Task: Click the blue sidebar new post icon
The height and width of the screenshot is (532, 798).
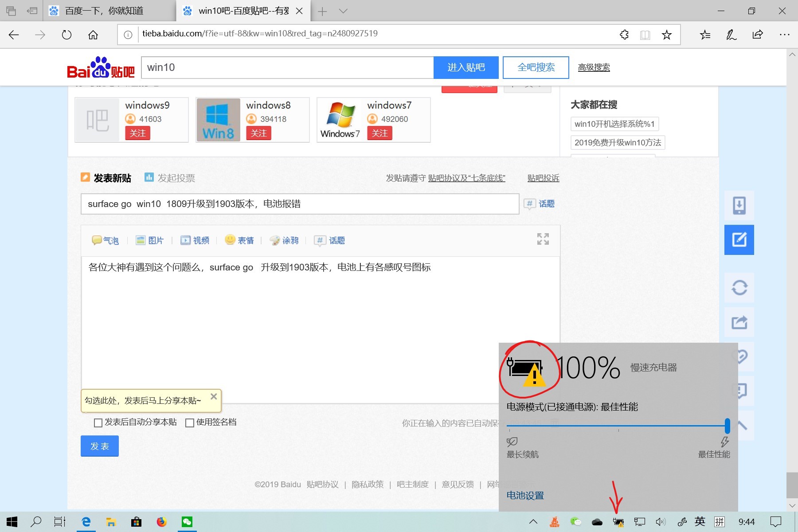Action: [x=739, y=240]
